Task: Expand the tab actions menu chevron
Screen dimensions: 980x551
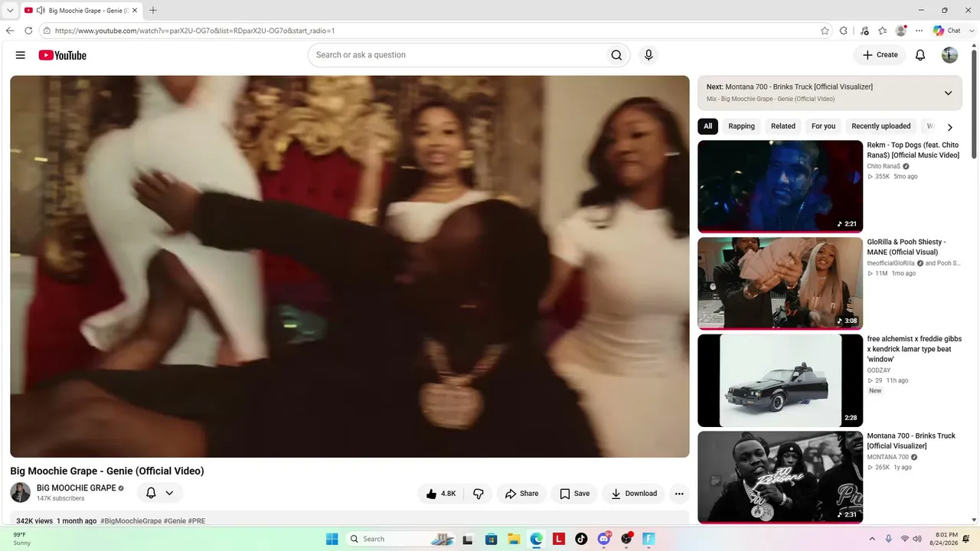Action: tap(10, 11)
